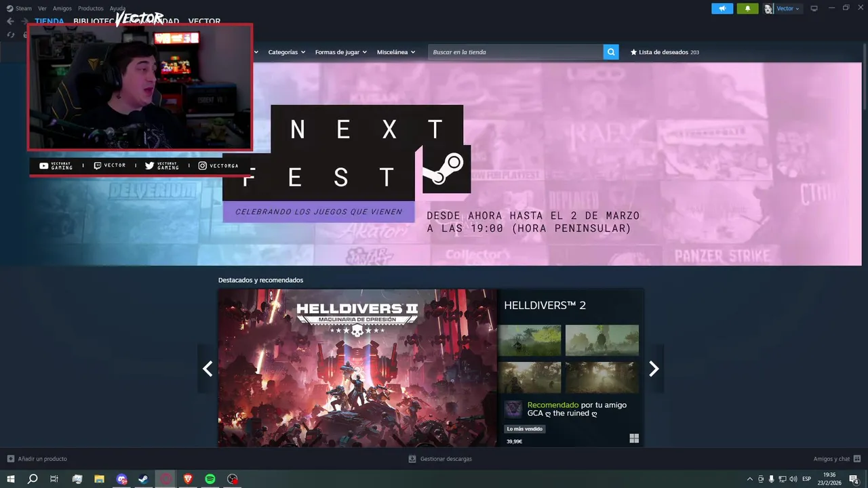The height and width of the screenshot is (488, 868).
Task: Open the HELLDIVERS 2 title link
Action: (x=545, y=305)
